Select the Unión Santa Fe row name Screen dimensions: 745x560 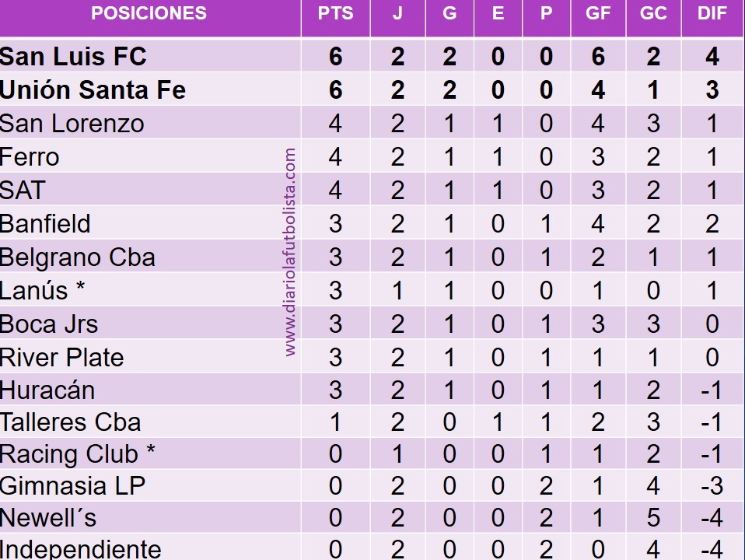[93, 90]
